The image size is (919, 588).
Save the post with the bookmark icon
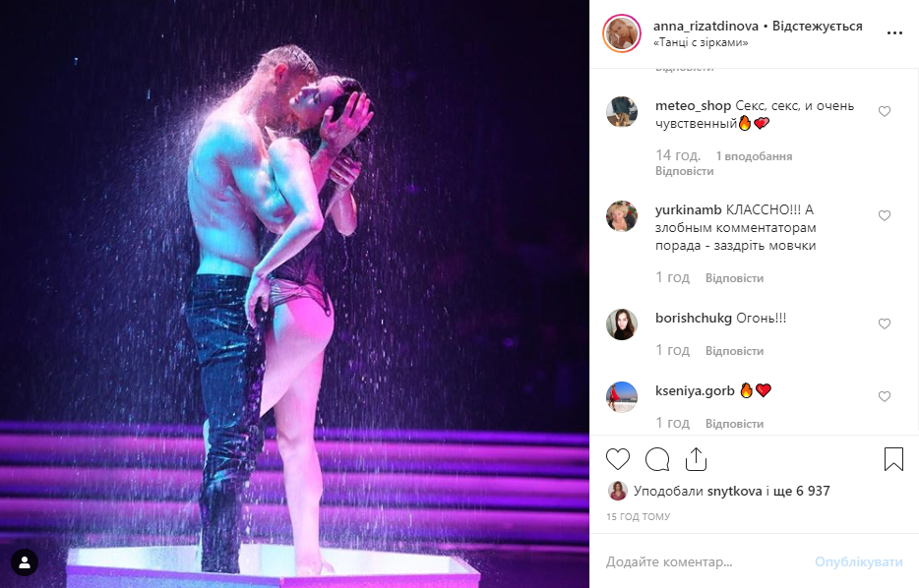893,459
